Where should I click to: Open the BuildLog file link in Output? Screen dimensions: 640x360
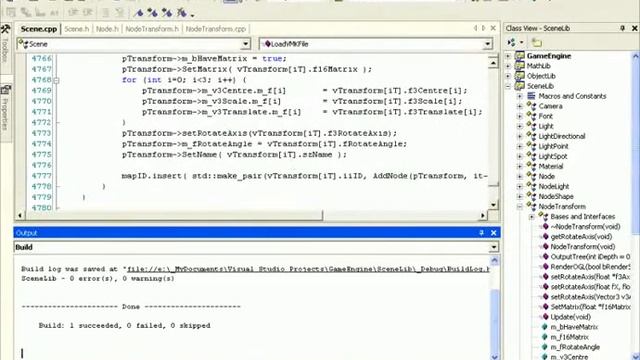click(308, 269)
